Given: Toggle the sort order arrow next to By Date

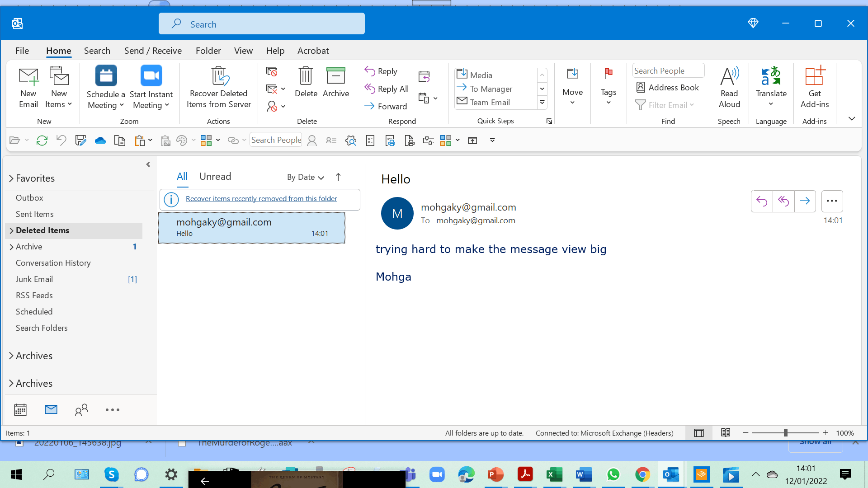Looking at the screenshot, I should [x=338, y=177].
